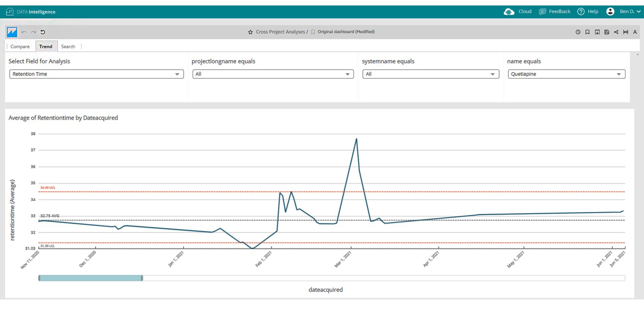Click the user person icon in toolbar
The width and height of the screenshot is (644, 331).
635,32
